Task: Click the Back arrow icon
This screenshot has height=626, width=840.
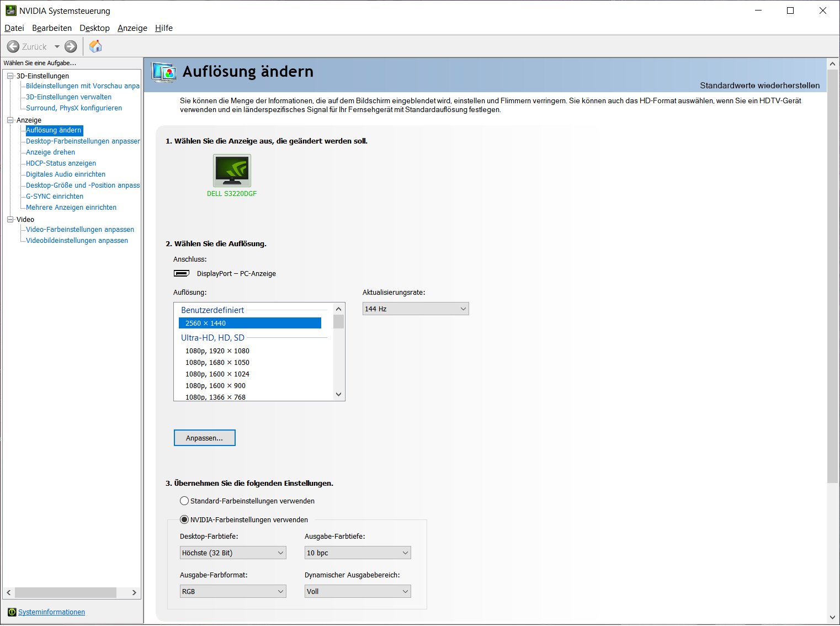Action: [x=13, y=47]
